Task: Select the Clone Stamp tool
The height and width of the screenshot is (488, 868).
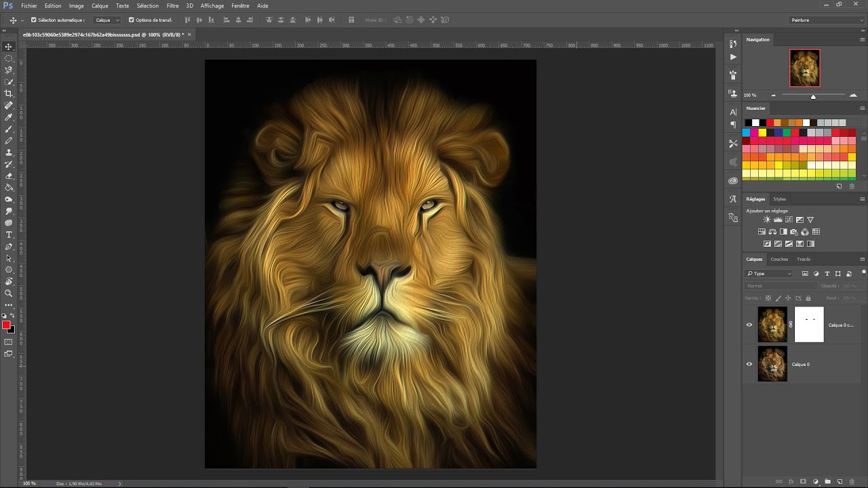Action: pyautogui.click(x=9, y=152)
